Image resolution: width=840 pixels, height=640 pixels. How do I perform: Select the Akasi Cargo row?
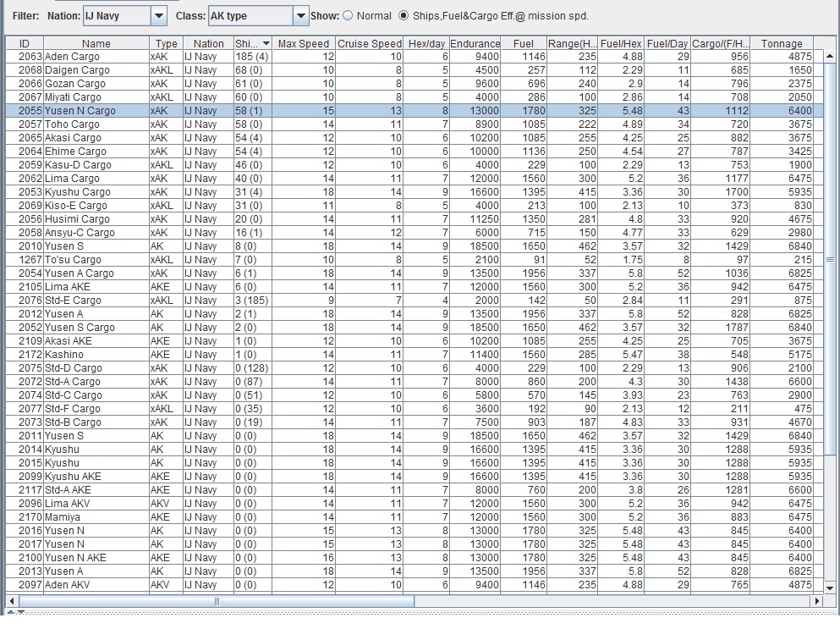[x=415, y=138]
